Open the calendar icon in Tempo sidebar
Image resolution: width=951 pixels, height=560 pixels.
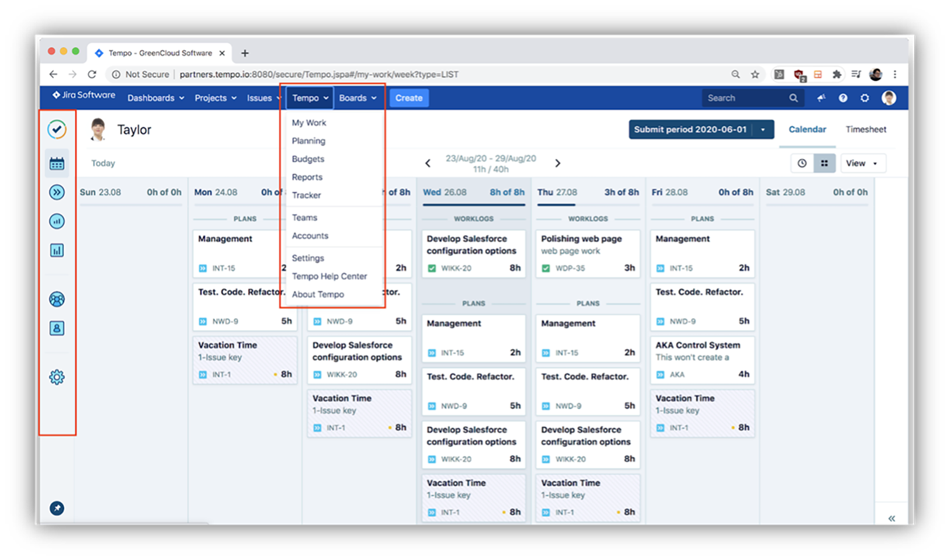57,163
